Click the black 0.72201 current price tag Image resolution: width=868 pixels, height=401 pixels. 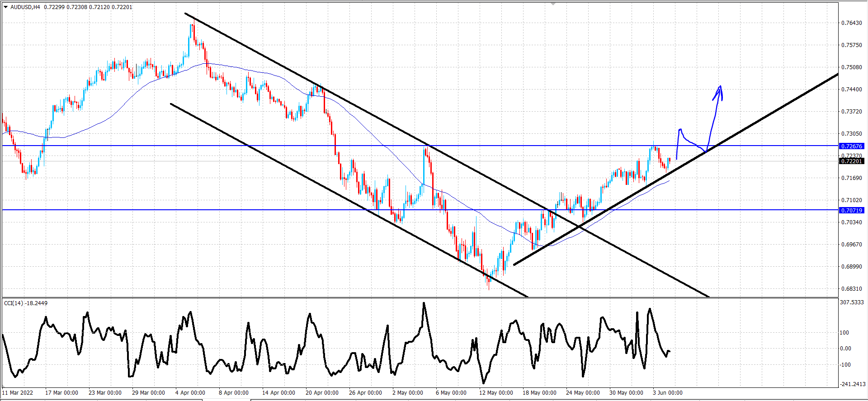pyautogui.click(x=852, y=161)
